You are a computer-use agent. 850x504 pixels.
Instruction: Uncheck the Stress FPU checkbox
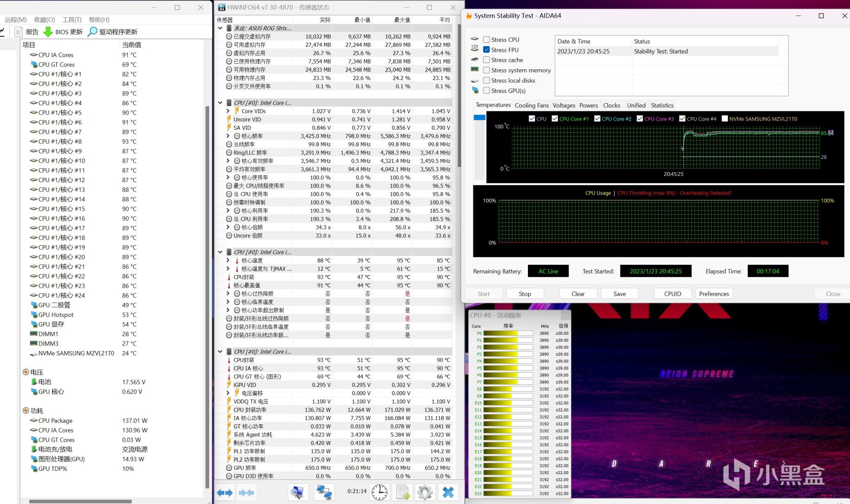point(487,50)
